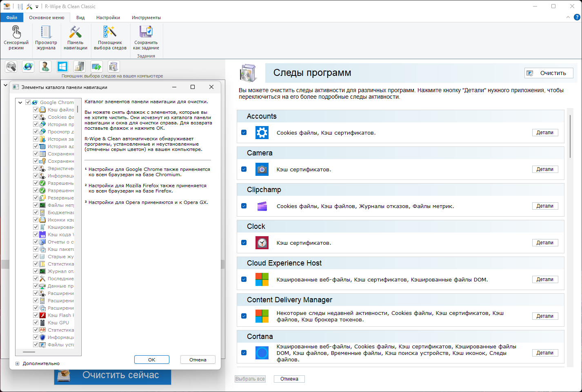The width and height of the screenshot is (582, 392).
Task: Uncheck the Кэш GPU tree checkbox
Action: pos(36,323)
